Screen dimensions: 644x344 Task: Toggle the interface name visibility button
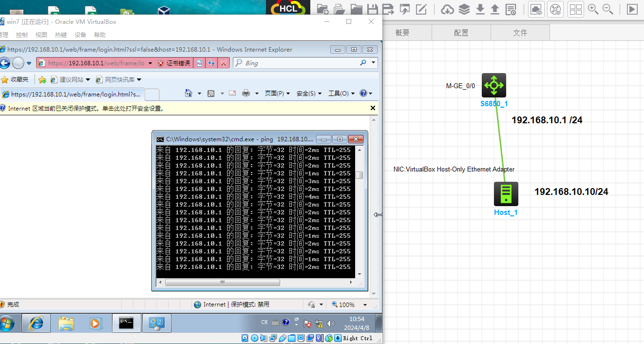(555, 9)
